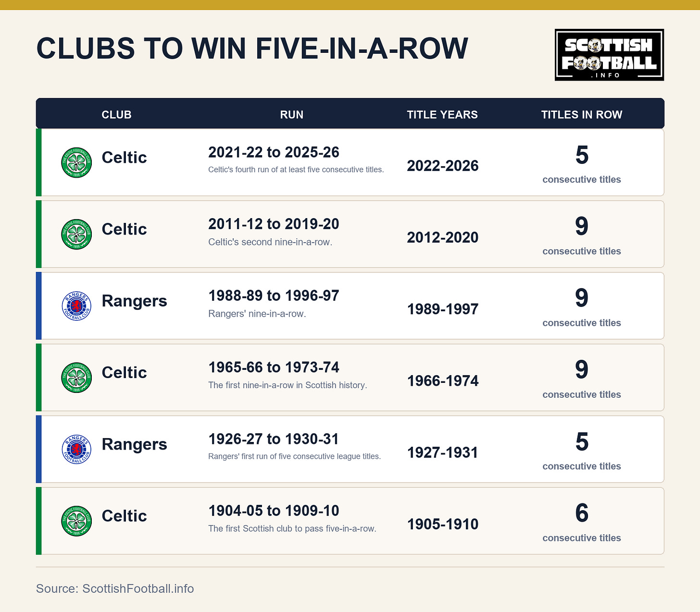Screen dimensions: 700x612
Task: Select the CLUB column header
Action: coord(116,115)
